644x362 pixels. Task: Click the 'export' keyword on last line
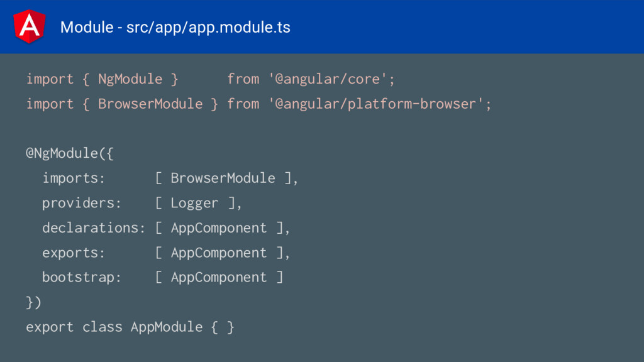click(50, 327)
